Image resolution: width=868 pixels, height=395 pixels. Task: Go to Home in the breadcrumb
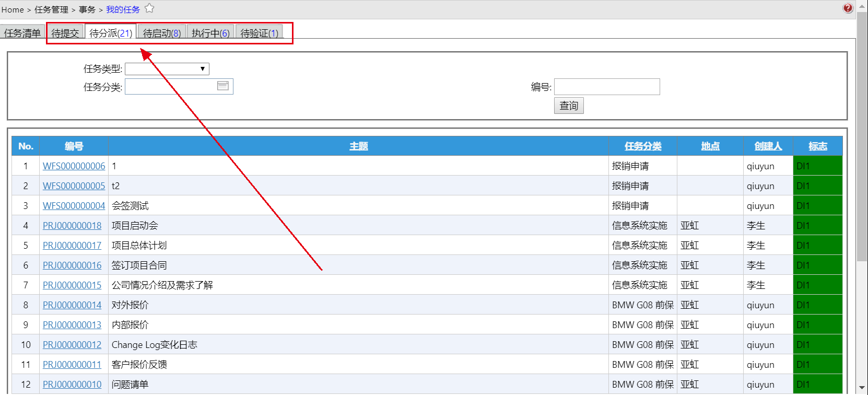13,9
